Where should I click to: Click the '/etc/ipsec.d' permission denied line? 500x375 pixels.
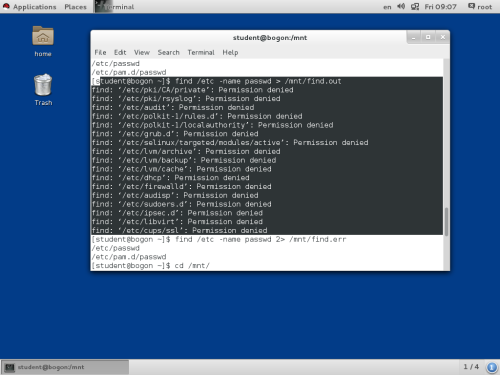177,213
